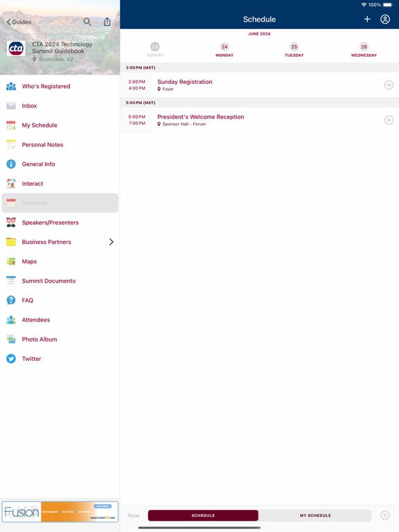The width and height of the screenshot is (399, 532).
Task: Open the Photo Album entry
Action: tap(60, 339)
